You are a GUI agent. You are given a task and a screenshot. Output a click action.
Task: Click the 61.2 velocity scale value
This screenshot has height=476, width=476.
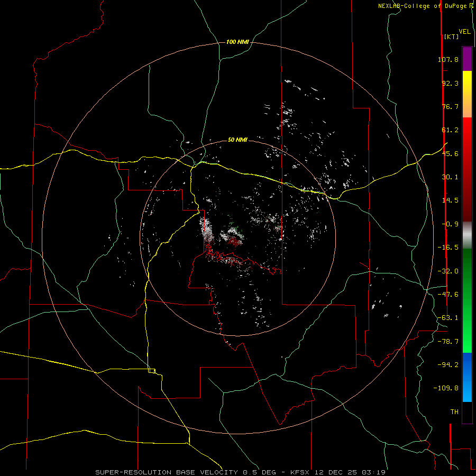[x=450, y=130]
